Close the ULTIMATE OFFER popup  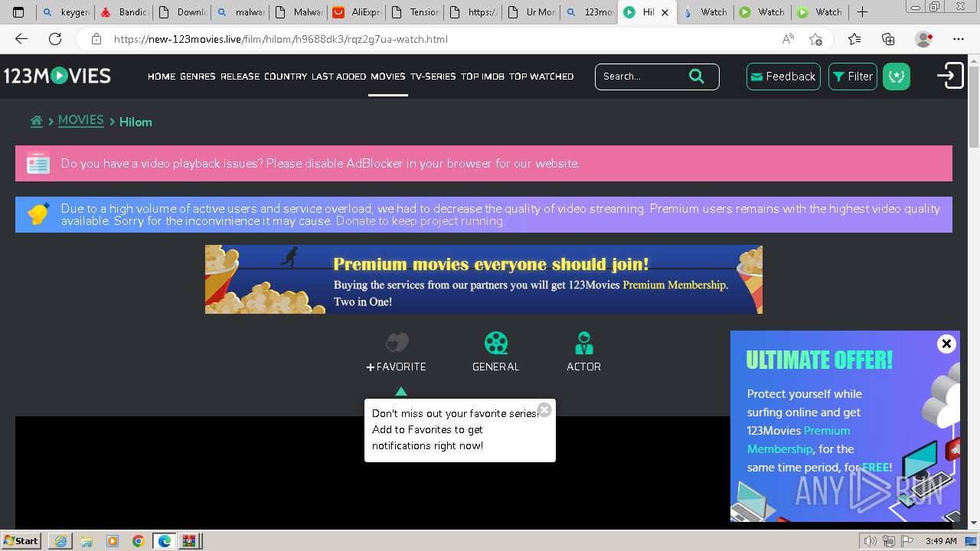coord(946,344)
